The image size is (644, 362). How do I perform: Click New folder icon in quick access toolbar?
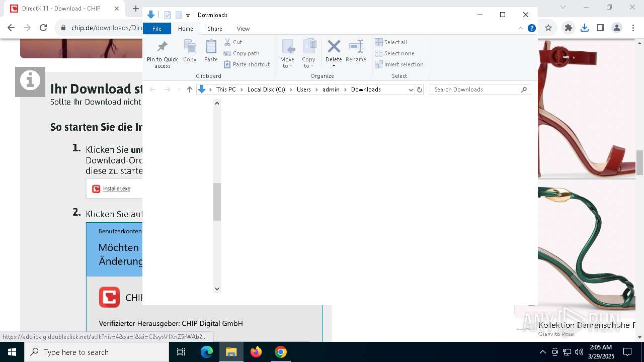coord(179,15)
